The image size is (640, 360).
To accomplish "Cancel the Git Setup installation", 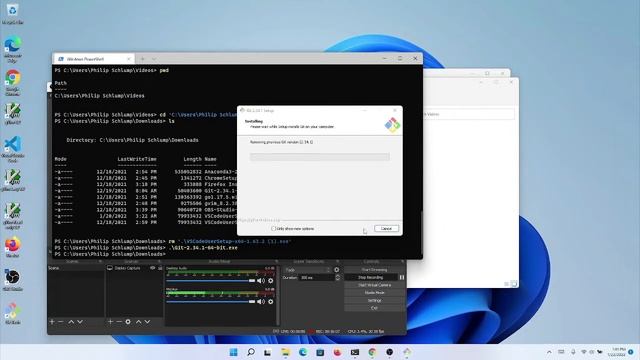I will 386,229.
